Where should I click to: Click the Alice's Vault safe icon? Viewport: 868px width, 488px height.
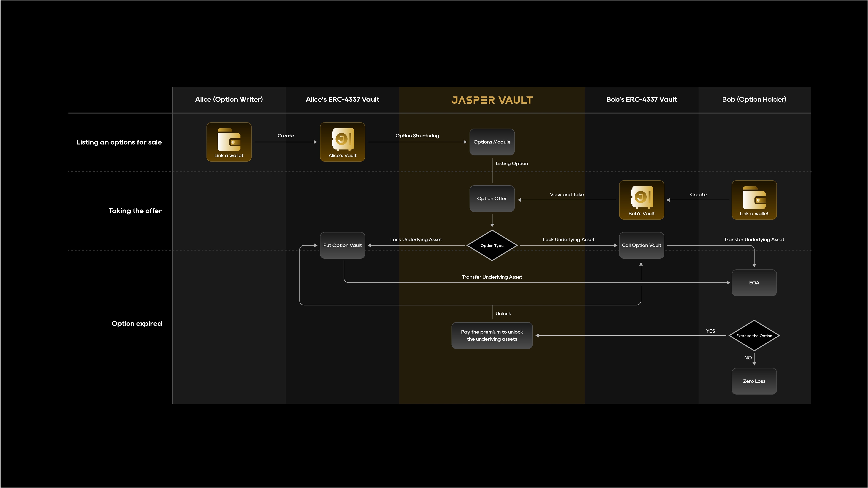click(x=342, y=142)
